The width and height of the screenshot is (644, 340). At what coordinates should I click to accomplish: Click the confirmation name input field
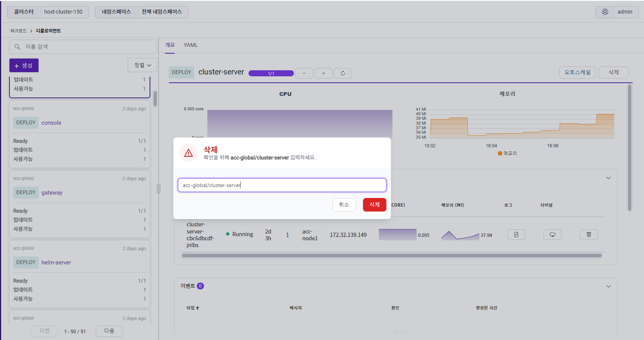(x=282, y=185)
